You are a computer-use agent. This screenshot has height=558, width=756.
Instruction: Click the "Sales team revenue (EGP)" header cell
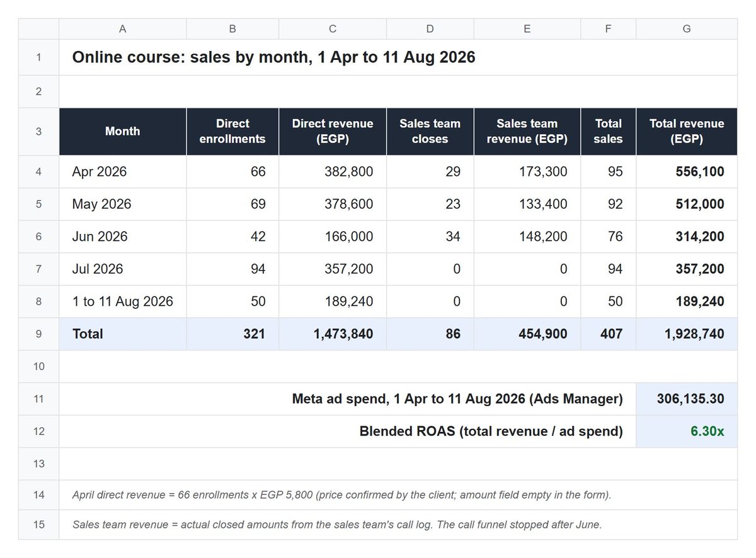[x=527, y=131]
